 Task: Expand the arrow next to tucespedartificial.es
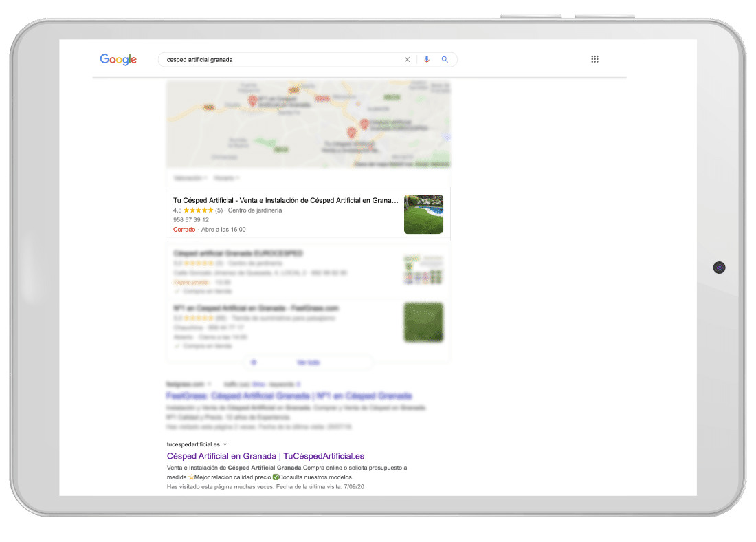tap(225, 444)
